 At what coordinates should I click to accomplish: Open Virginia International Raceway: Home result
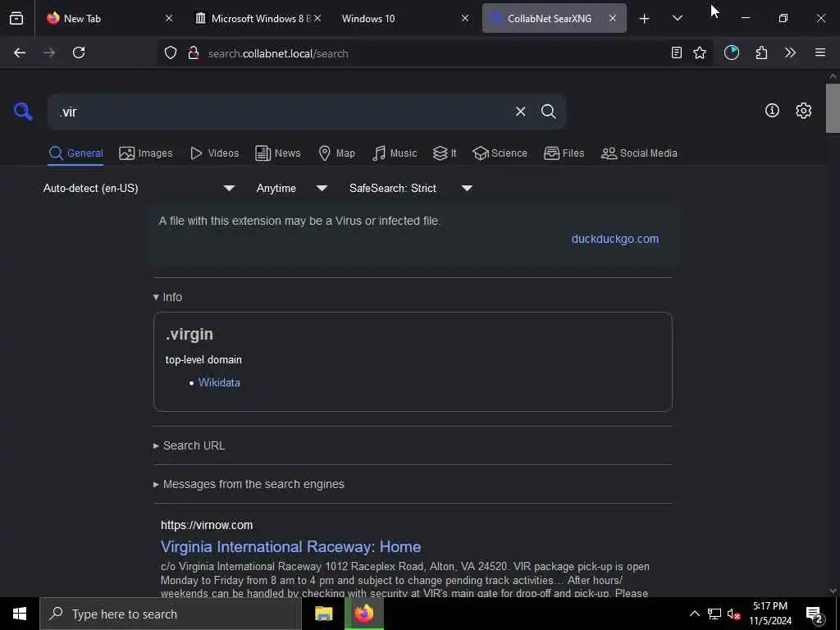[291, 547]
